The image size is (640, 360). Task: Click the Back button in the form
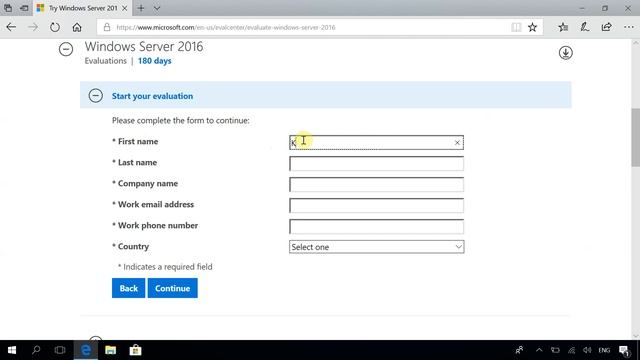pos(129,288)
